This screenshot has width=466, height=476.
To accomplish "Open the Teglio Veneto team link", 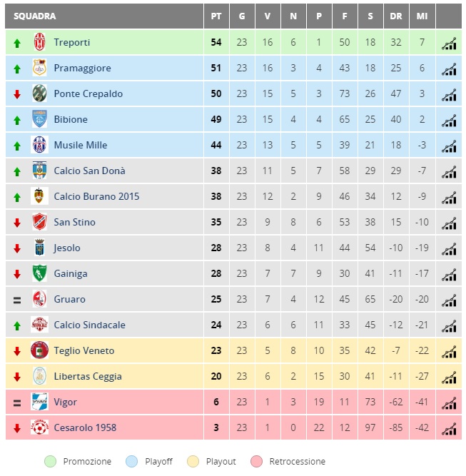I will click(84, 350).
